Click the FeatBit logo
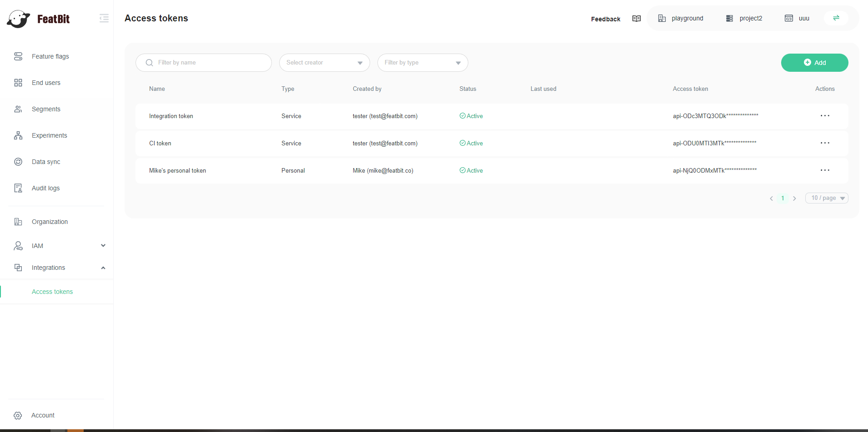This screenshot has height=432, width=868. pos(39,19)
